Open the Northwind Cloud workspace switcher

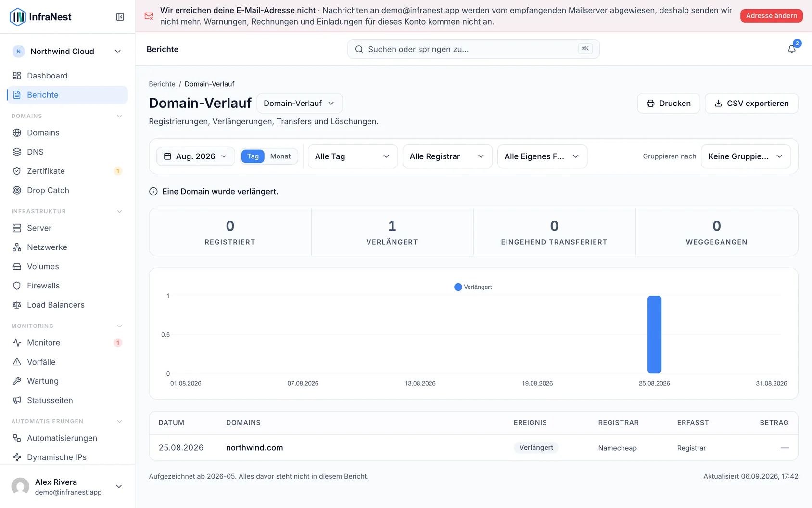[x=67, y=52]
